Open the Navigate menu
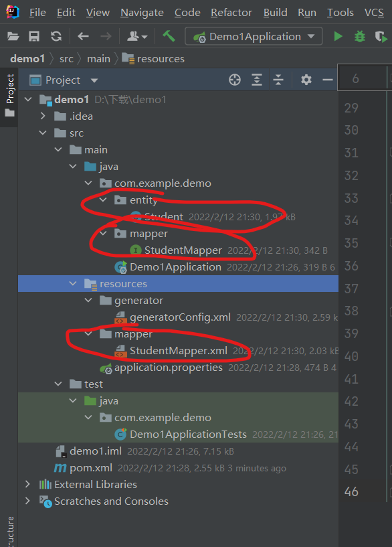This screenshot has width=392, height=547. pos(142,13)
